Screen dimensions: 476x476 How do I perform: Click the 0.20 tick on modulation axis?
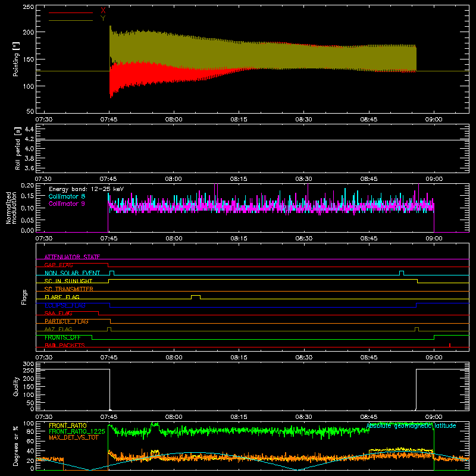pos(27,186)
